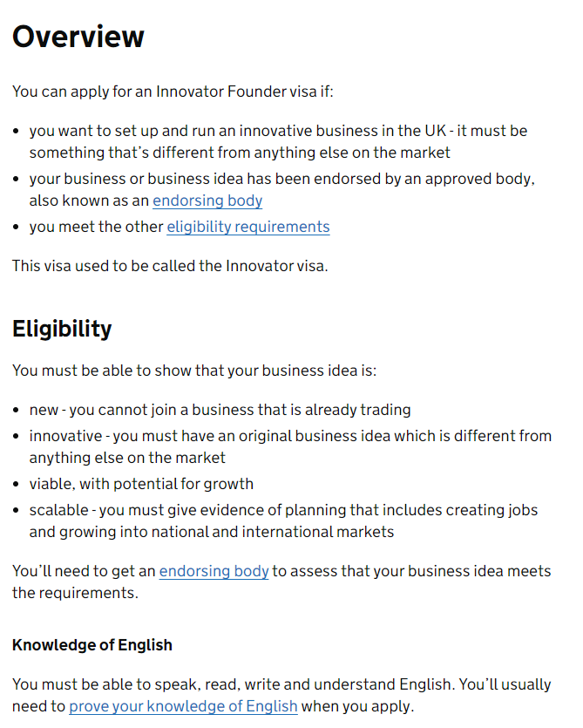The image size is (583, 728).
Task: Click the sentence about the former Innovator visa
Action: pos(170,266)
